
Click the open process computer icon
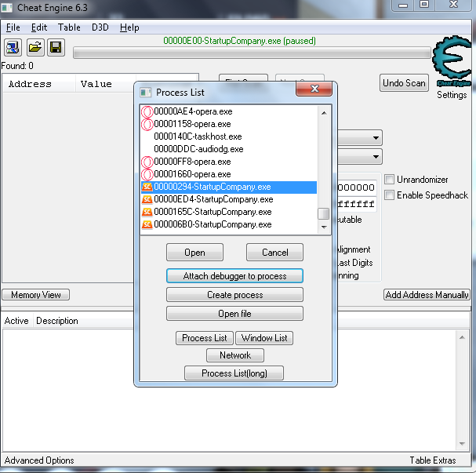(13, 48)
